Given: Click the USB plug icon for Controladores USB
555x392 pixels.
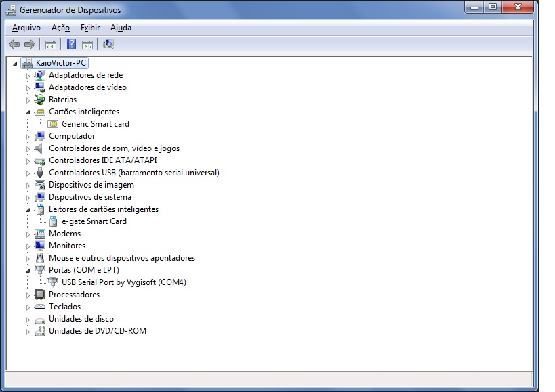Looking at the screenshot, I should click(40, 173).
